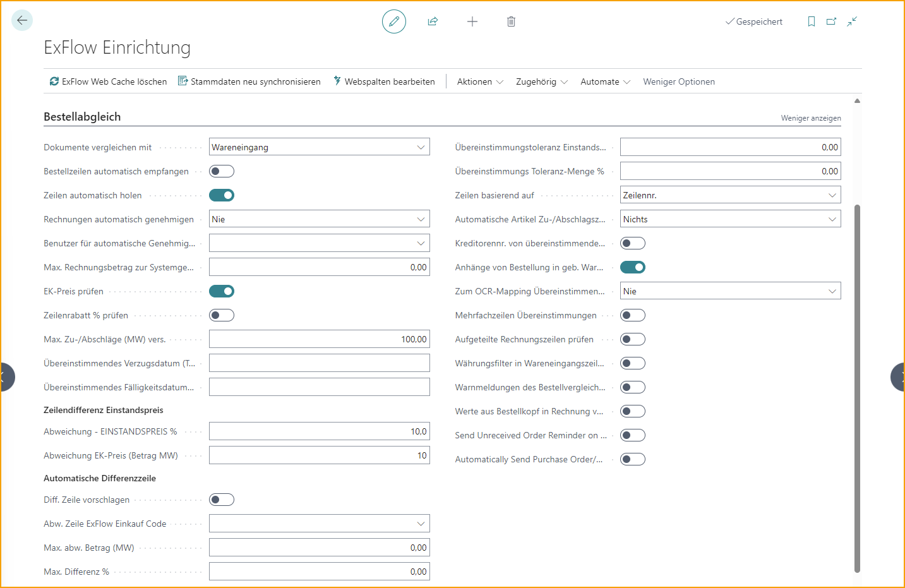Viewport: 905px width, 588px height.
Task: Click Max. Zu-/Abschläge (MW) field
Action: (320, 339)
